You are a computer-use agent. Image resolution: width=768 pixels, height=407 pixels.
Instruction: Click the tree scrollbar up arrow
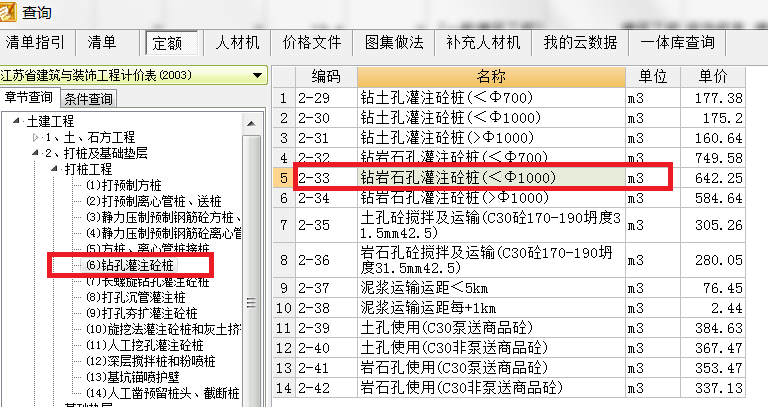click(252, 123)
